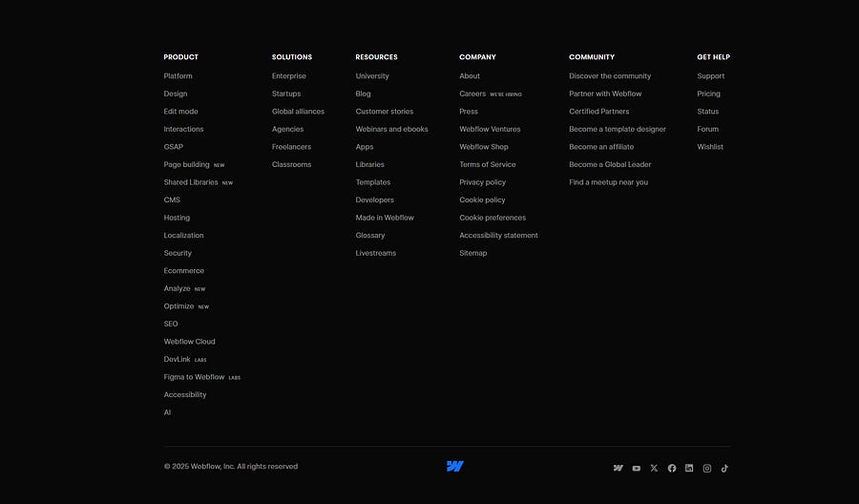859x504 pixels.
Task: Open the Sitemap link
Action: 473,253
